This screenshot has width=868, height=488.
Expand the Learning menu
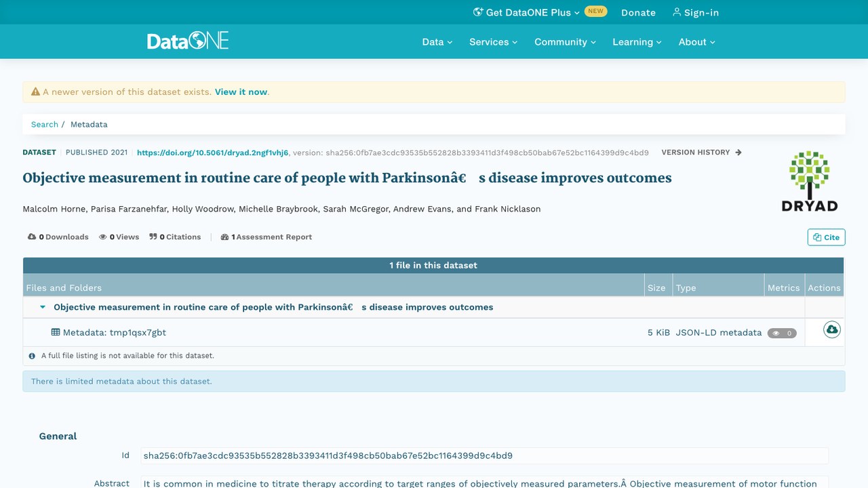637,41
